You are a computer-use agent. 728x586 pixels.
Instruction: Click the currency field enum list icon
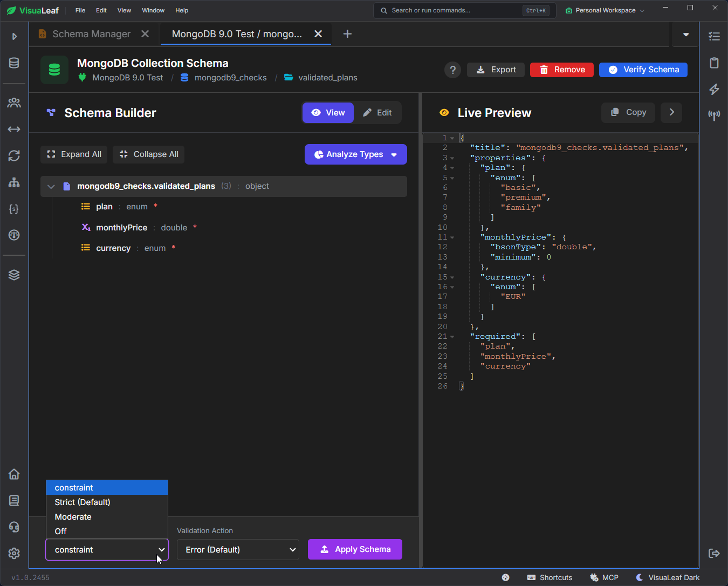tap(85, 248)
